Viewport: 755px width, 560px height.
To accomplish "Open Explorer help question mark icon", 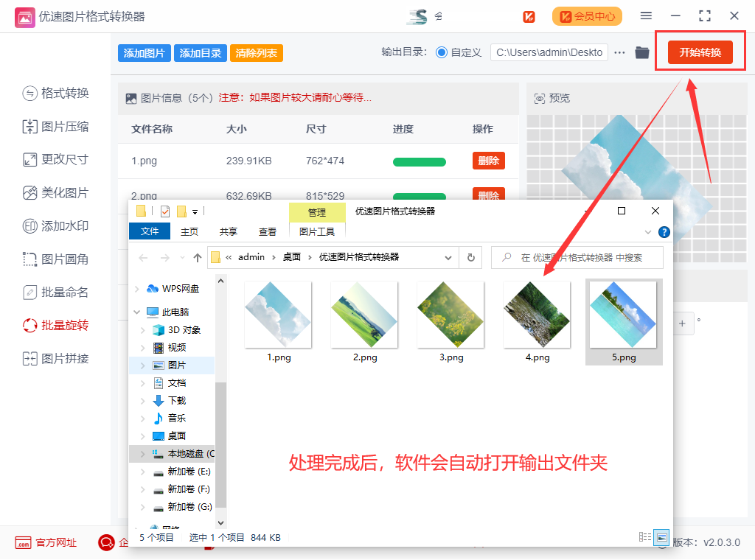I will tap(664, 232).
